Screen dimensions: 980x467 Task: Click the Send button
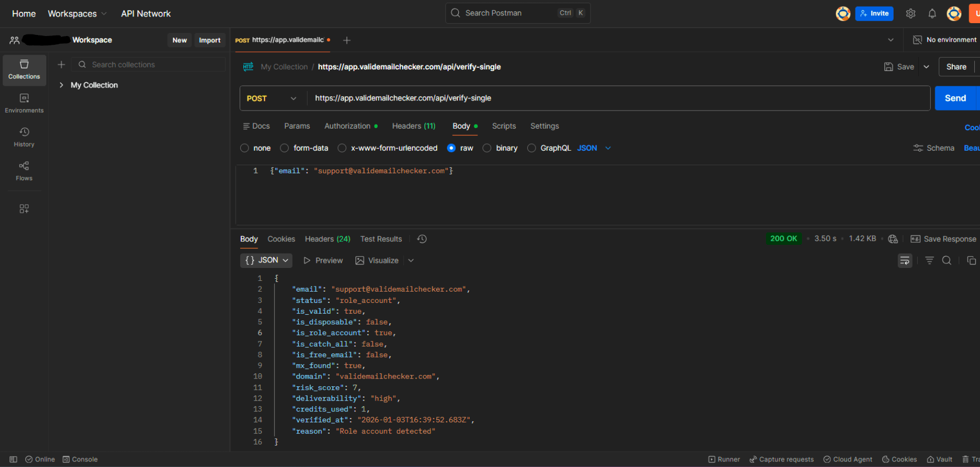click(955, 98)
